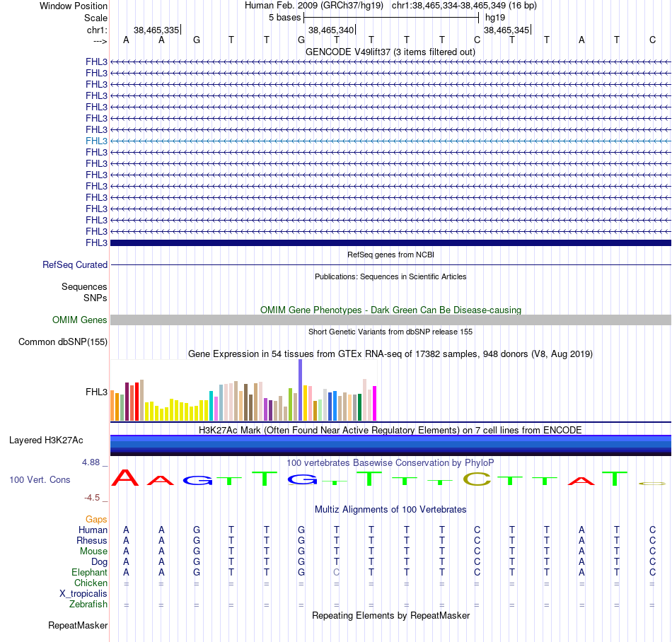672x642 pixels.
Task: Click the faded C mismatch in Elephant row
Action: (x=337, y=572)
